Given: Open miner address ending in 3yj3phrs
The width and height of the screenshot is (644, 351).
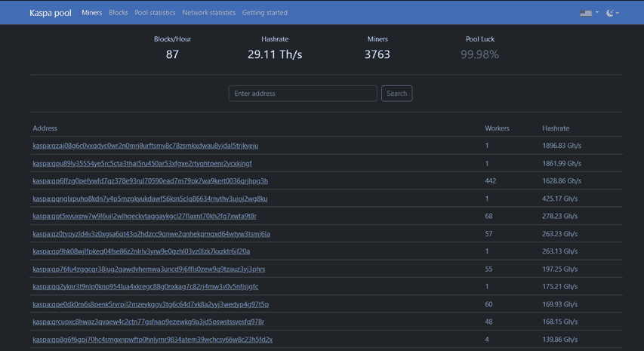Looking at the screenshot, I should coord(149,269).
